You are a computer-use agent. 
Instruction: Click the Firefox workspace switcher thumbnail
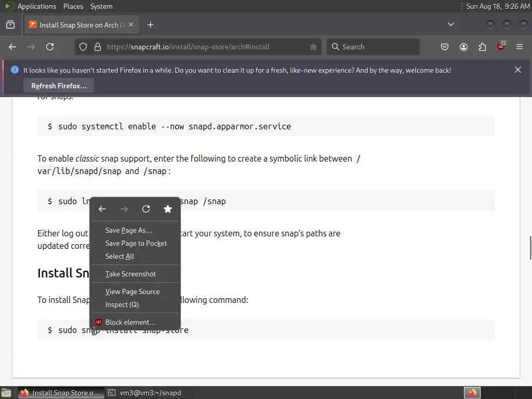pyautogui.click(x=472, y=393)
